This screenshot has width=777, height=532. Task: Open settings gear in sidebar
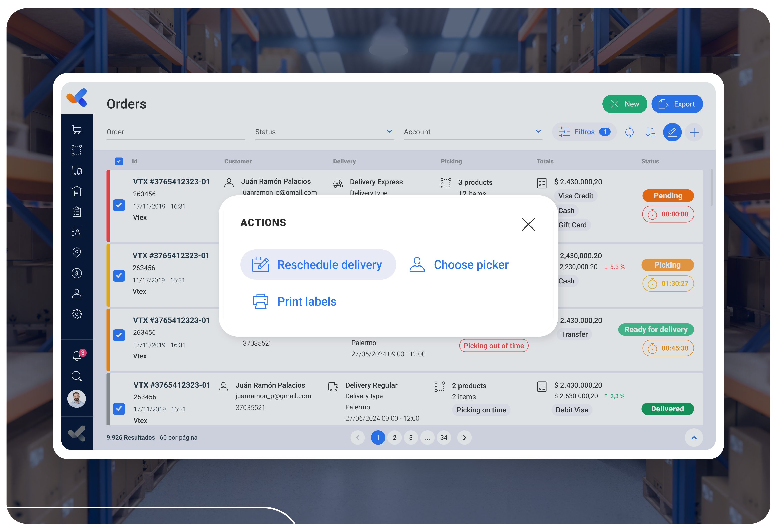point(77,314)
